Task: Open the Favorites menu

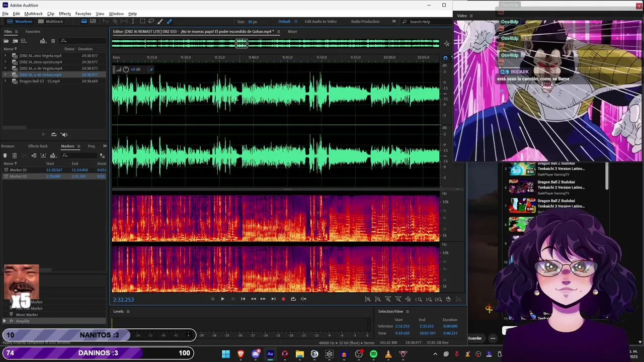Action: click(x=83, y=14)
